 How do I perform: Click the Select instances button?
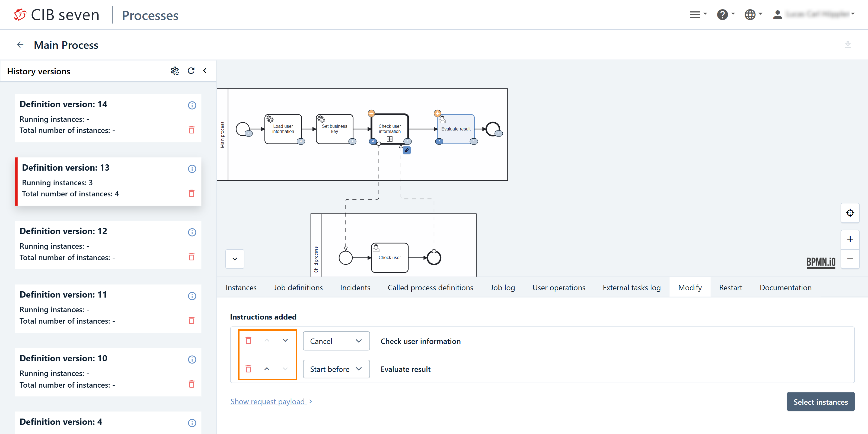[820, 402]
